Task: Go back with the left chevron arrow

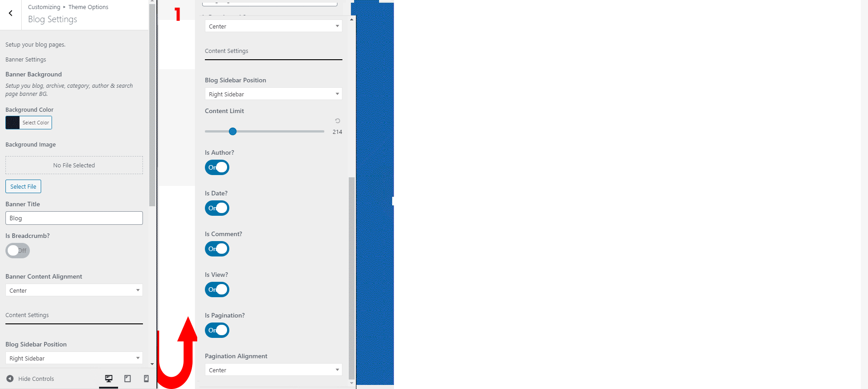Action: [x=10, y=14]
